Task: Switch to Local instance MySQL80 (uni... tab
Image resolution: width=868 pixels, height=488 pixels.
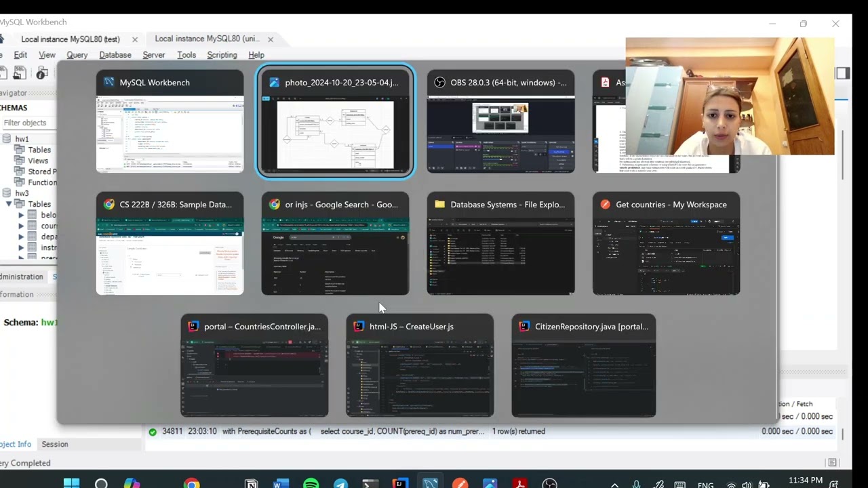Action: [x=207, y=39]
